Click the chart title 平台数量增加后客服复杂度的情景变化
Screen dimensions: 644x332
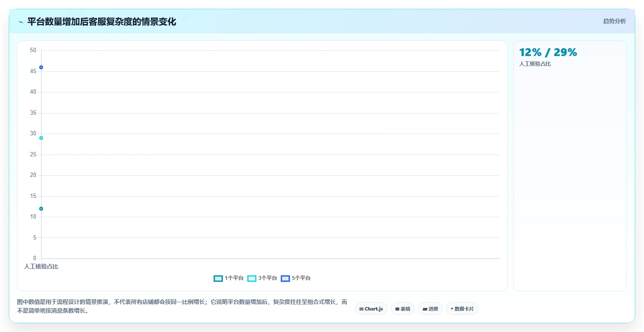click(x=102, y=21)
